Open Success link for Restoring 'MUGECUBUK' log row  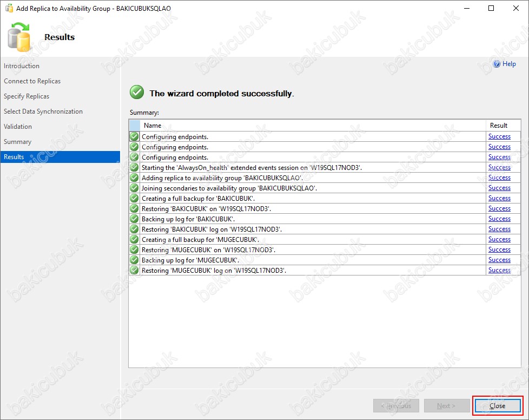(499, 270)
